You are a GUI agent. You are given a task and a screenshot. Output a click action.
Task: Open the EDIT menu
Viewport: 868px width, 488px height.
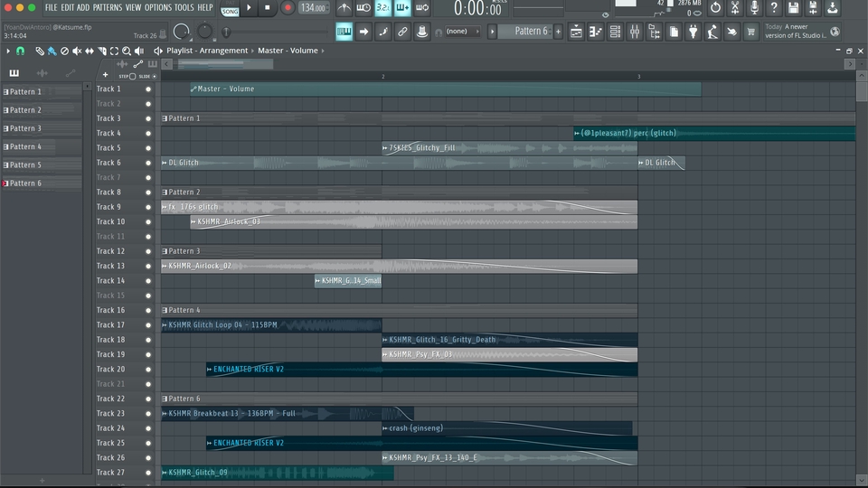click(x=68, y=8)
